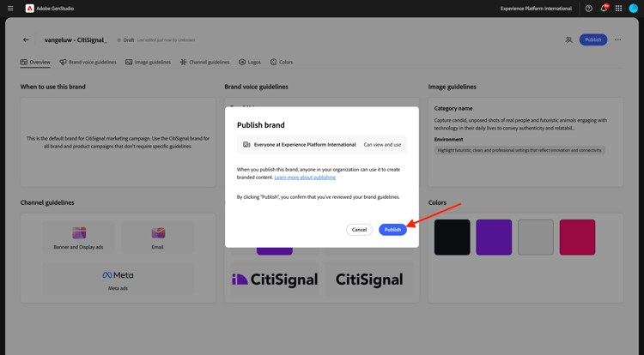The height and width of the screenshot is (355, 644).
Task: Open the Meta ads channel card
Action: pos(118,280)
